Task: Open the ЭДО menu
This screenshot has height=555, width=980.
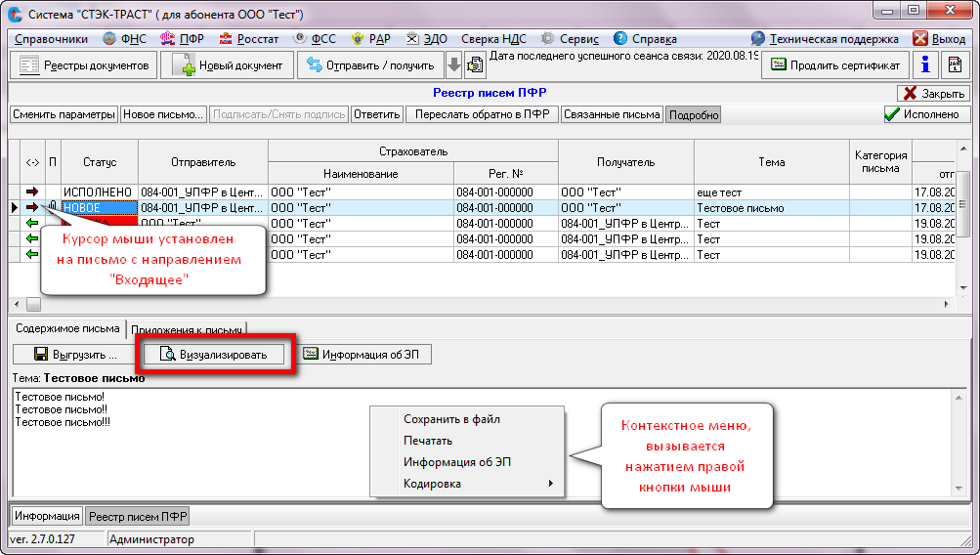Action: [427, 39]
